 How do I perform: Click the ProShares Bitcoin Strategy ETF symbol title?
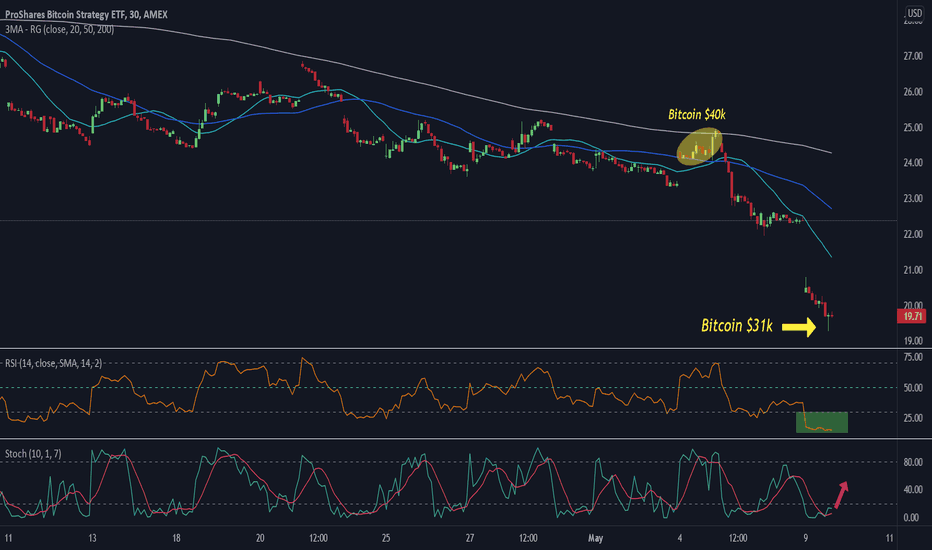point(86,14)
